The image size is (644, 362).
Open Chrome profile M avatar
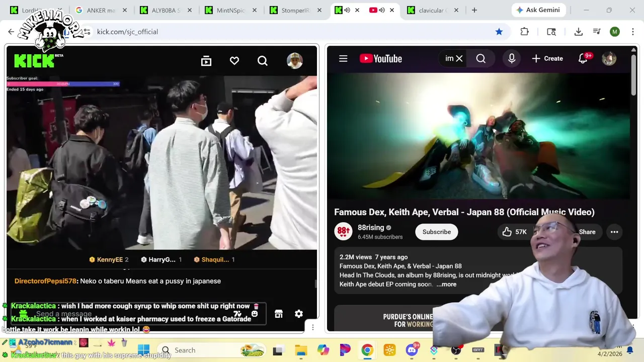615,32
